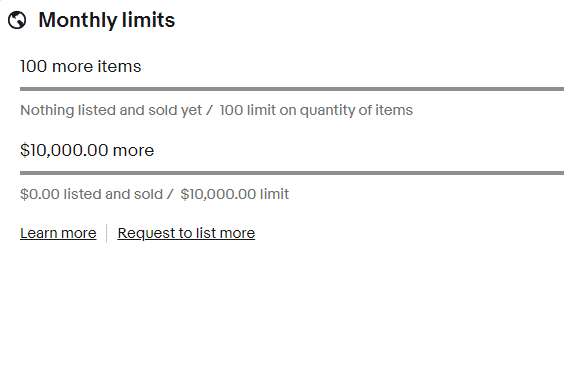Screen dimensions: 582x376
Task: Click the $10,000.00 limit text
Action: [235, 194]
